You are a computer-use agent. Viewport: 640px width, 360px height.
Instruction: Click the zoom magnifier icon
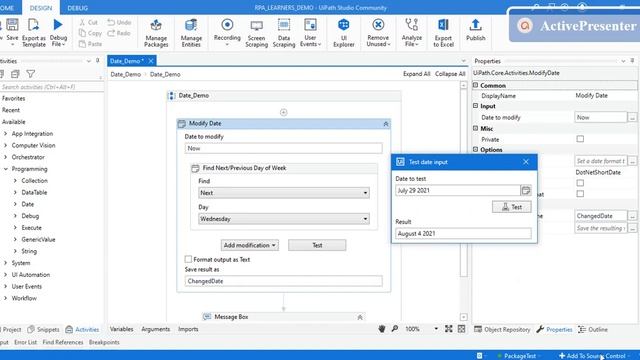click(395, 329)
